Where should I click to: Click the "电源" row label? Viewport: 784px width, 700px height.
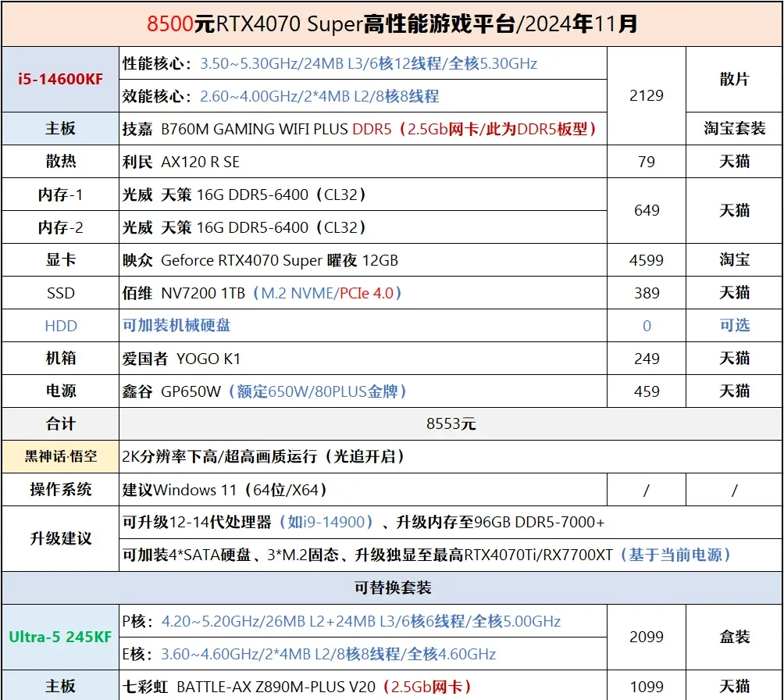[x=60, y=391]
